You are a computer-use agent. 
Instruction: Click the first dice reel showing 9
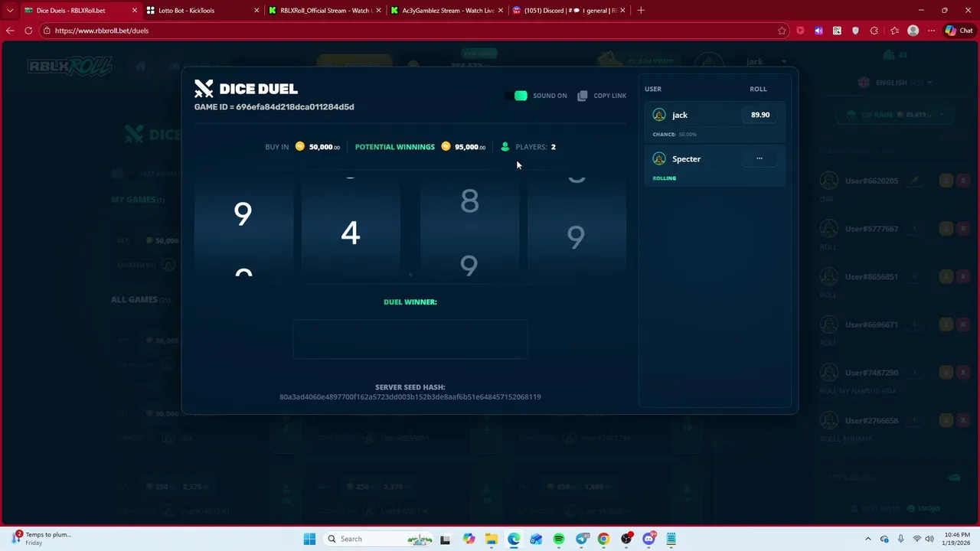(x=243, y=226)
